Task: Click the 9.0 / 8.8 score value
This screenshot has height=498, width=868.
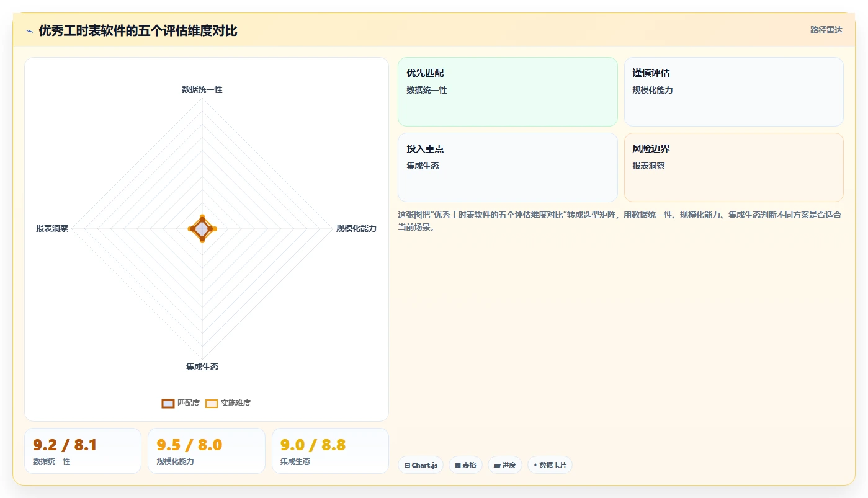Action: coord(313,445)
